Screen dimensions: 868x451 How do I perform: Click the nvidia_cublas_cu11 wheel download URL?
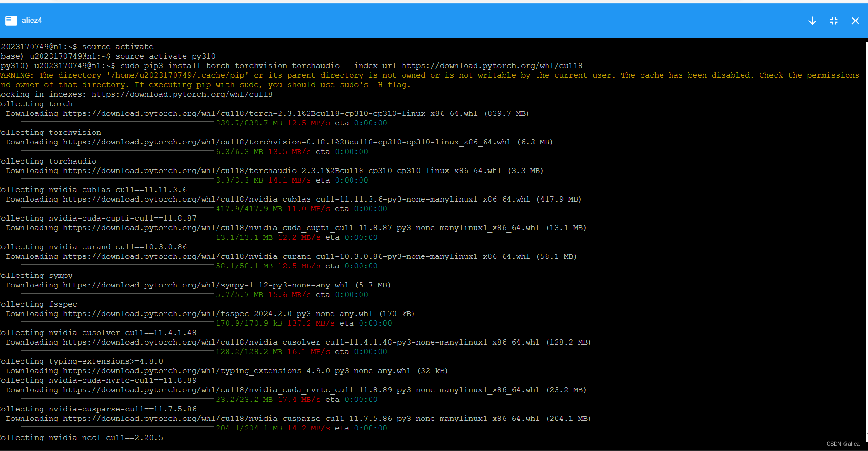point(296,199)
